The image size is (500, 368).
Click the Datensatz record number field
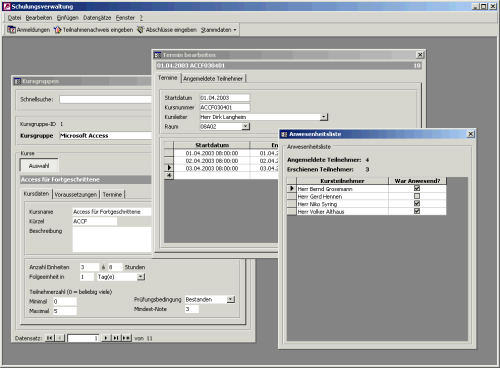tap(83, 338)
